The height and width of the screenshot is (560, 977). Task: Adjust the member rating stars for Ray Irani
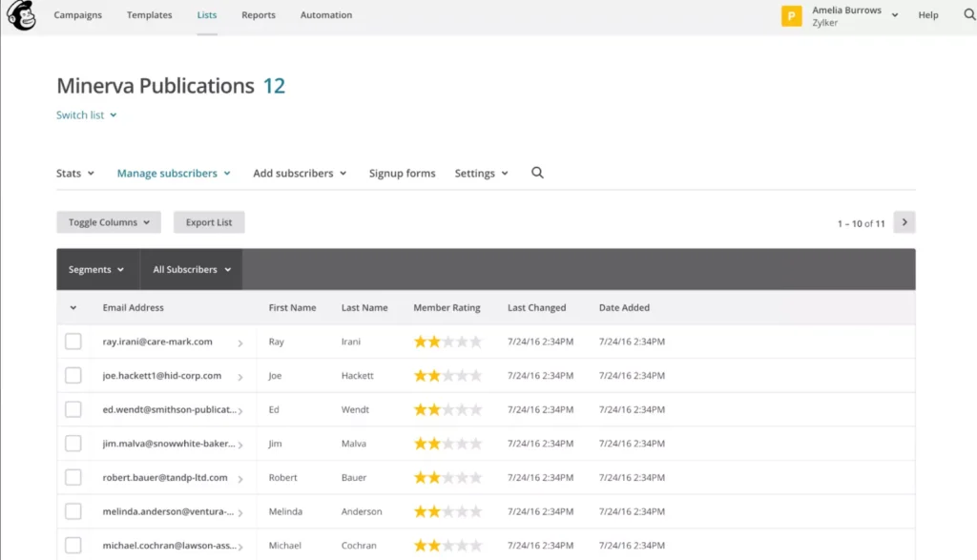point(447,341)
